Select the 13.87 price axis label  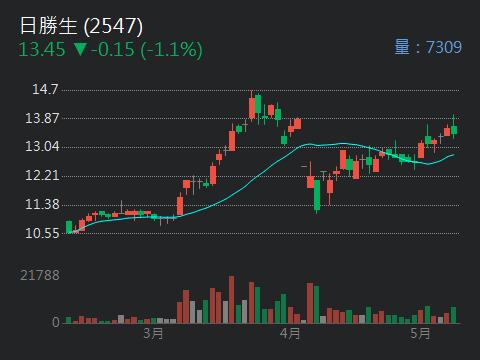click(x=42, y=118)
